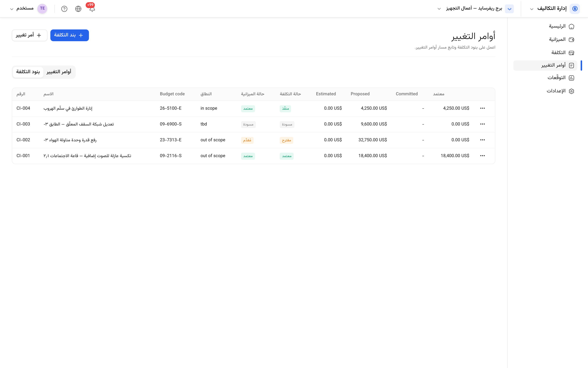Expand the إدارة التكاليف app switcher chevron
This screenshot has width=588, height=368.
532,9
